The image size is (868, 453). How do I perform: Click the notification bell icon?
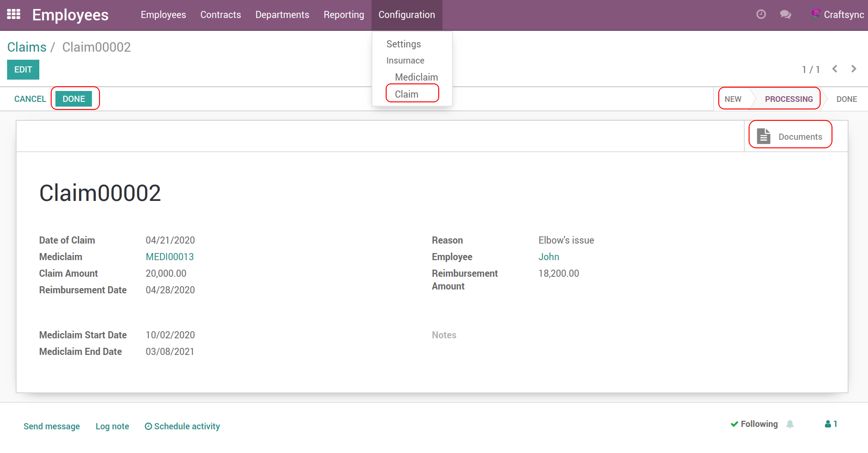coord(790,424)
